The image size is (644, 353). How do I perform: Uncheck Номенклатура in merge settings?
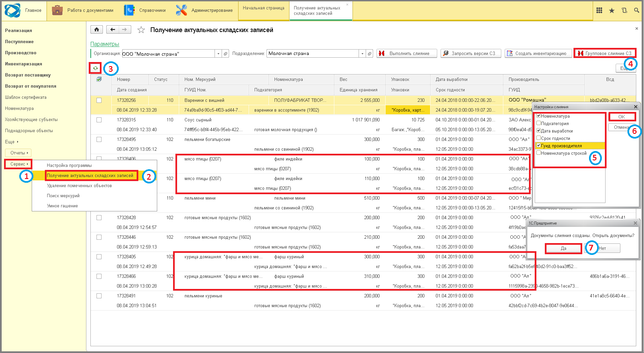[x=539, y=116]
